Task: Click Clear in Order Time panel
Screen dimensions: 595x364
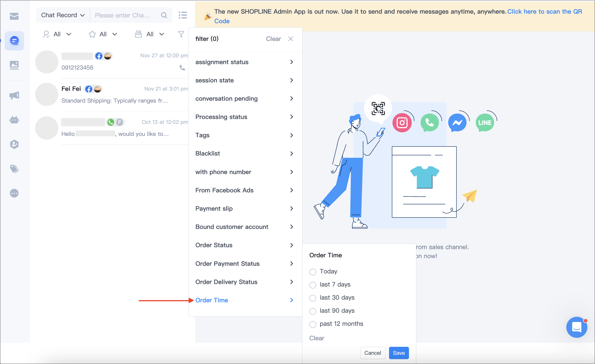Action: click(x=317, y=338)
